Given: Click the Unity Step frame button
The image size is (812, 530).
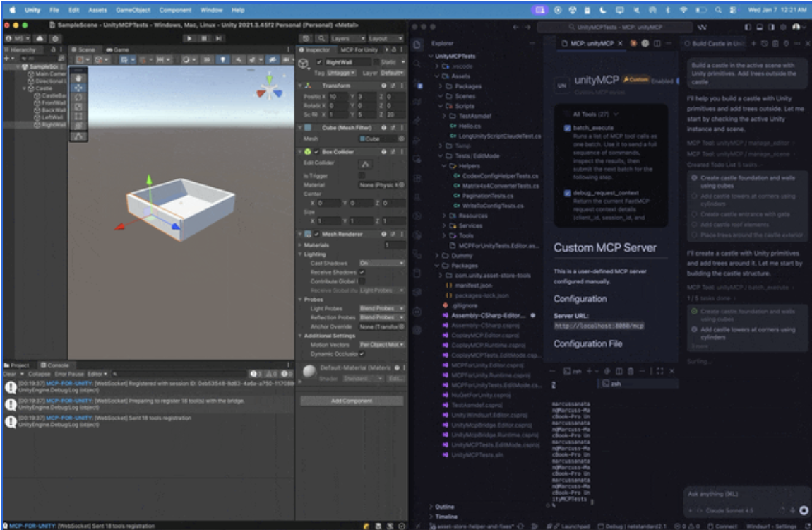Looking at the screenshot, I should click(x=219, y=38).
